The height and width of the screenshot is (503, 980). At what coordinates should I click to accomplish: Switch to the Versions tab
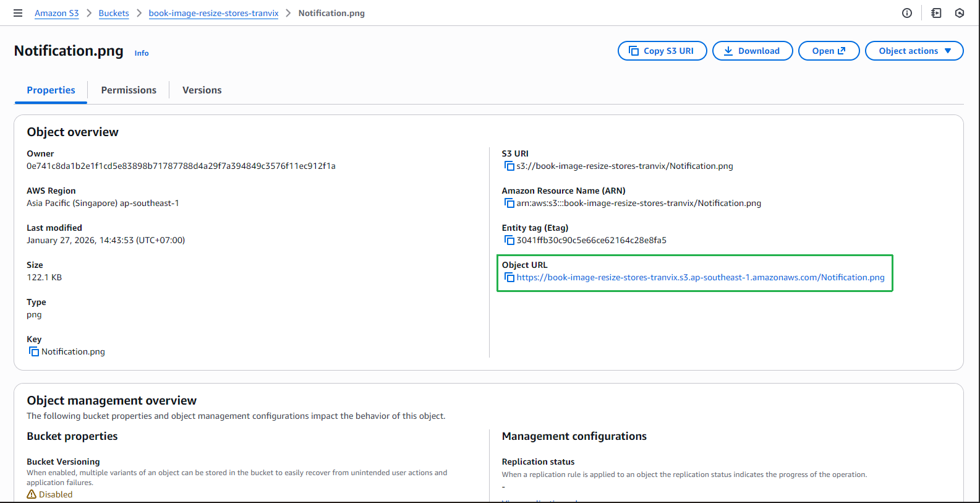coord(202,90)
